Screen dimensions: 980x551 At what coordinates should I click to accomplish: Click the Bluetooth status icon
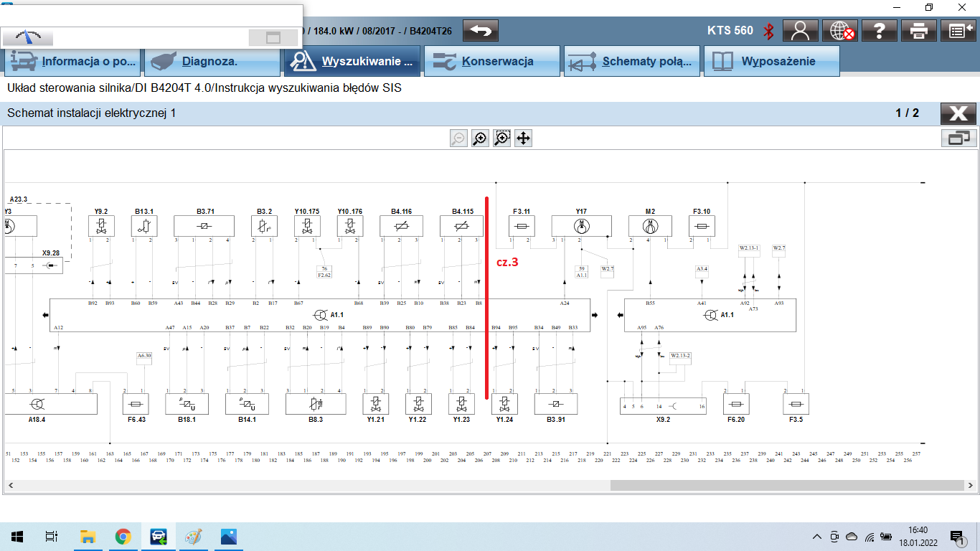tap(768, 31)
